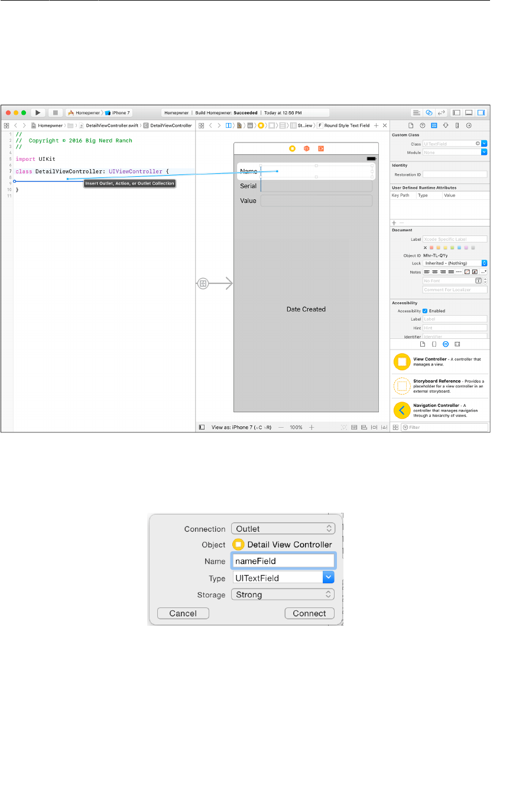Viewport: 532px width, 792px height.
Task: Open the Connections inspector
Action: pos(469,125)
